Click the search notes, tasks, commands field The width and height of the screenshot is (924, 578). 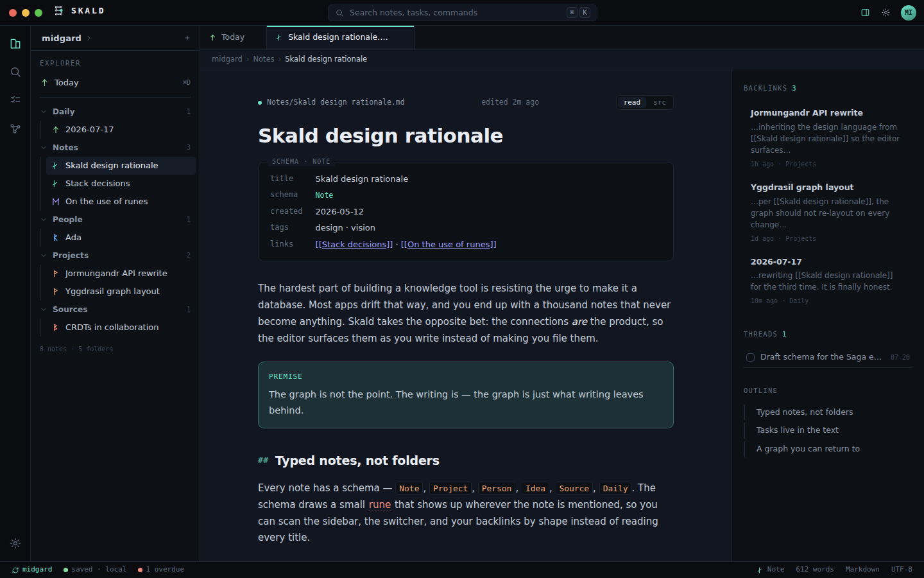[462, 13]
